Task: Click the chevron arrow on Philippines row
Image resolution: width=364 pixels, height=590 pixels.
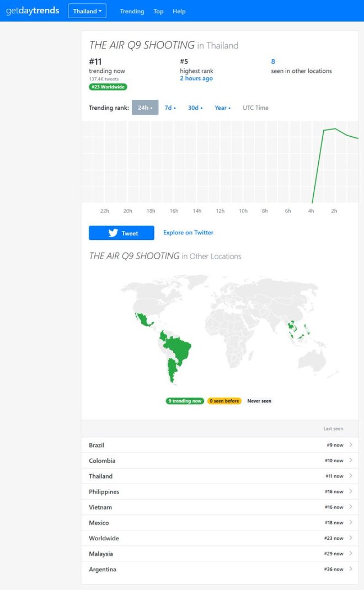Action: pyautogui.click(x=351, y=491)
